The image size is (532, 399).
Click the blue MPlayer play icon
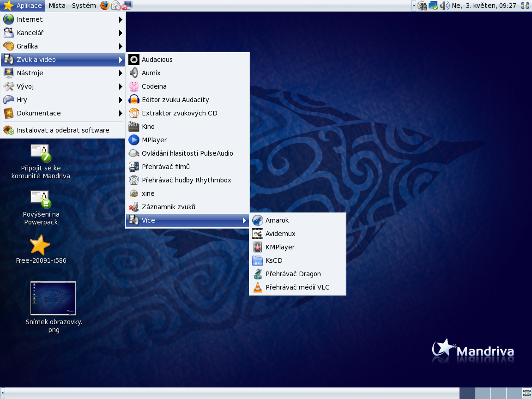pyautogui.click(x=133, y=140)
